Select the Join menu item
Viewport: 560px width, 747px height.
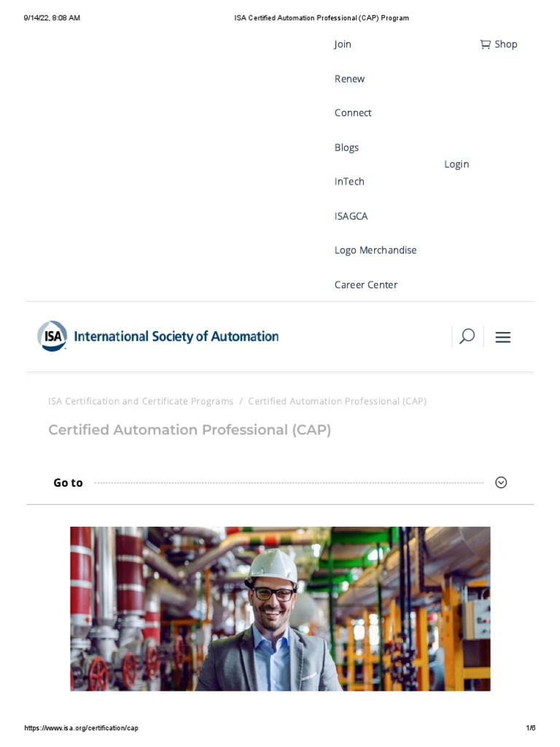(x=343, y=44)
